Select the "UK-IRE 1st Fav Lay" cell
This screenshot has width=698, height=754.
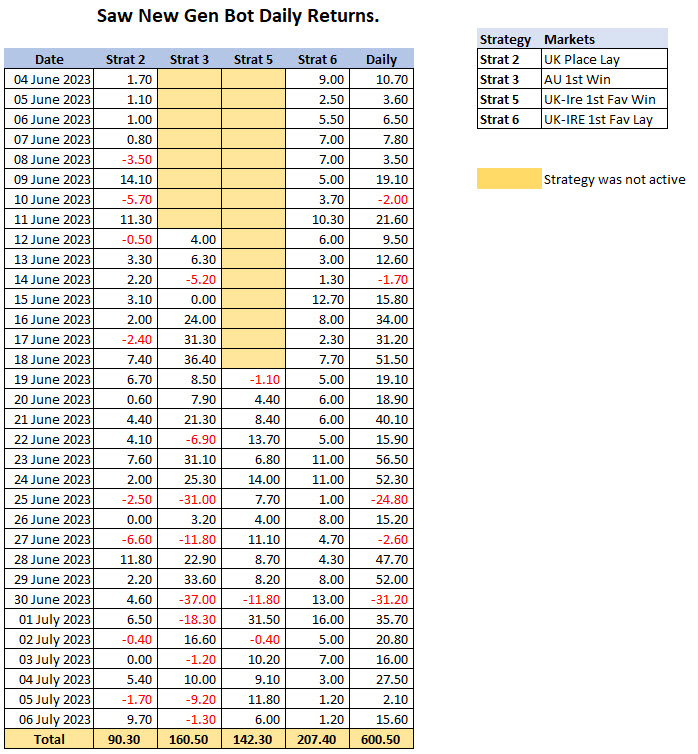(604, 119)
